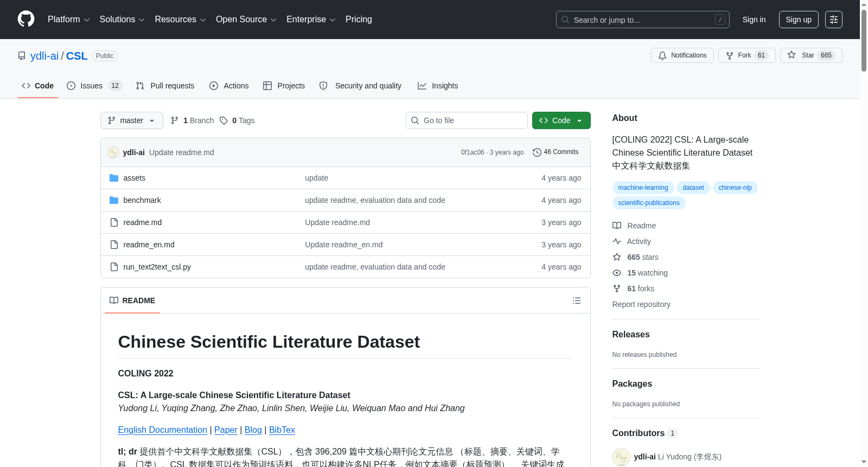
Task: Open ydli-ai author link in commit row
Action: 134,152
